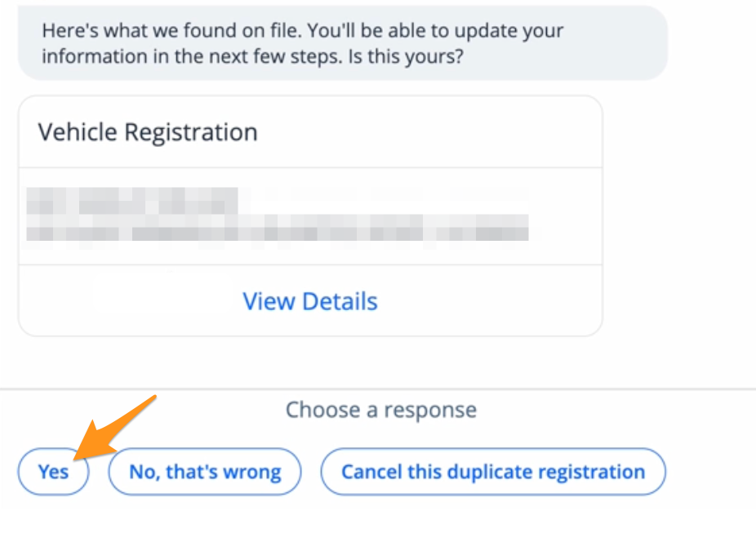Select the Vehicle Registration card title
The image size is (756, 542).
[x=148, y=132]
